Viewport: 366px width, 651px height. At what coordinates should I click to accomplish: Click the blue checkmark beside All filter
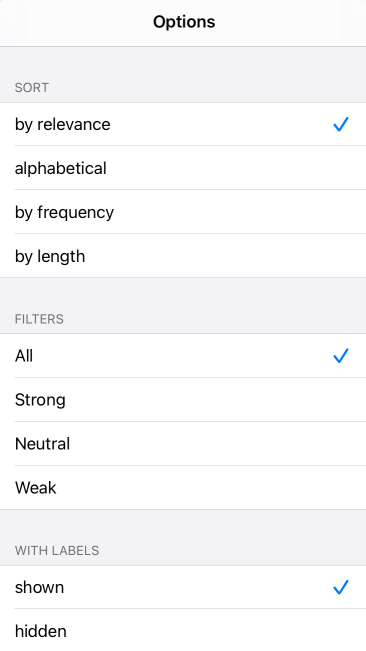click(341, 356)
